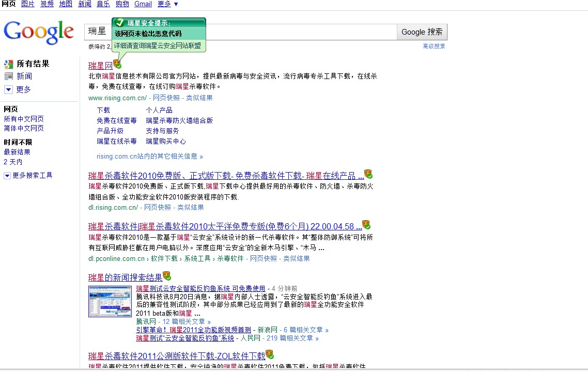Open 地图 in the top navigation bar

pyautogui.click(x=66, y=4)
